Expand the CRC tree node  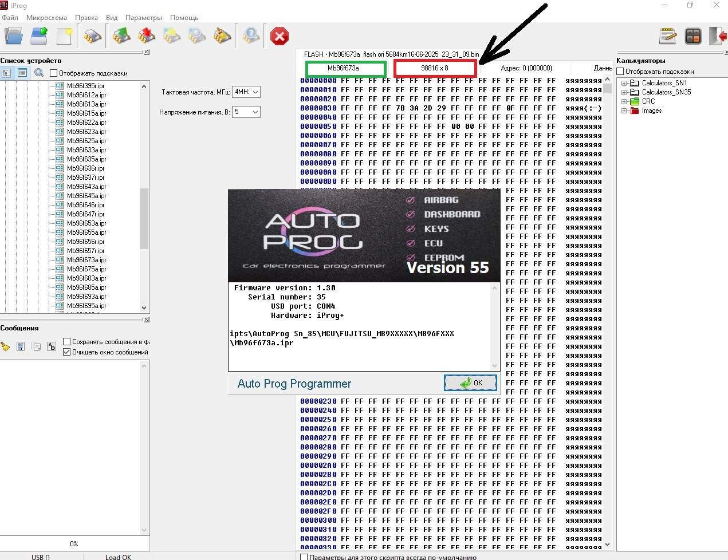(624, 101)
